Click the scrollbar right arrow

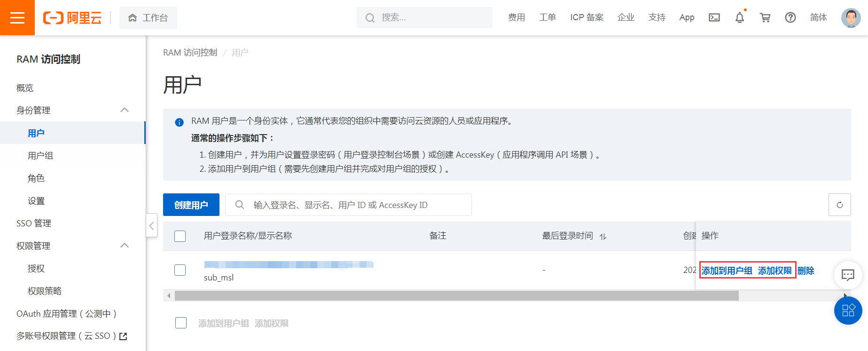(x=845, y=295)
